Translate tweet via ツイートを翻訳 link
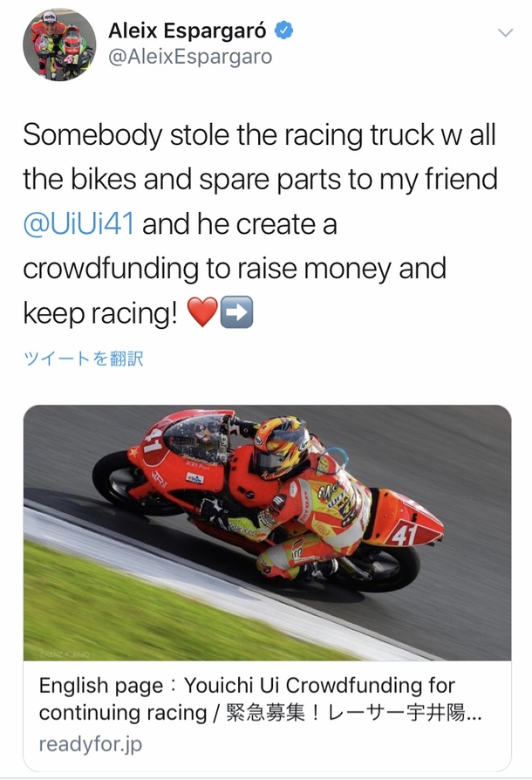532x780 pixels. click(84, 359)
